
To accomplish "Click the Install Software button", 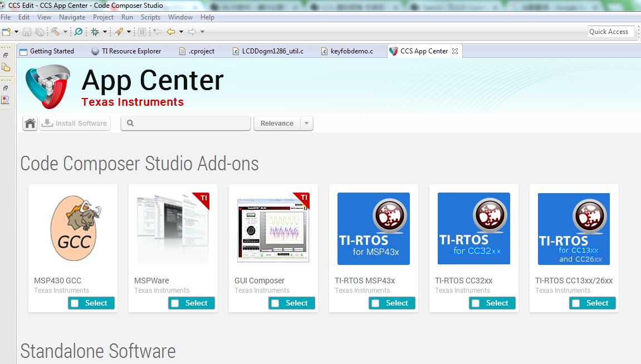I will [75, 124].
